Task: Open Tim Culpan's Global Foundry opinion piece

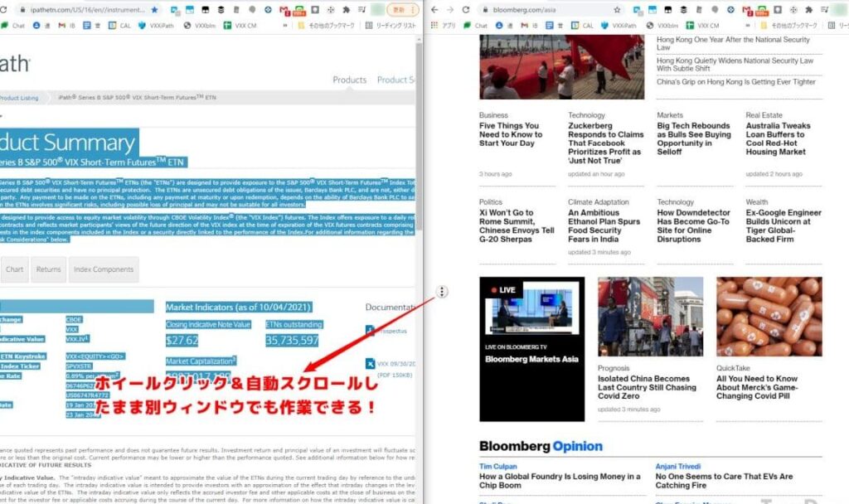Action: (560, 481)
